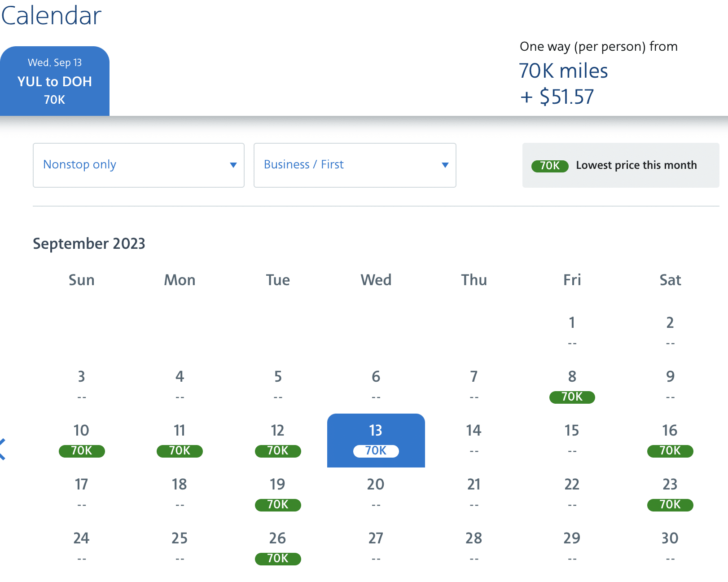
Task: Click the Business / First dropdown arrow
Action: pyautogui.click(x=445, y=165)
